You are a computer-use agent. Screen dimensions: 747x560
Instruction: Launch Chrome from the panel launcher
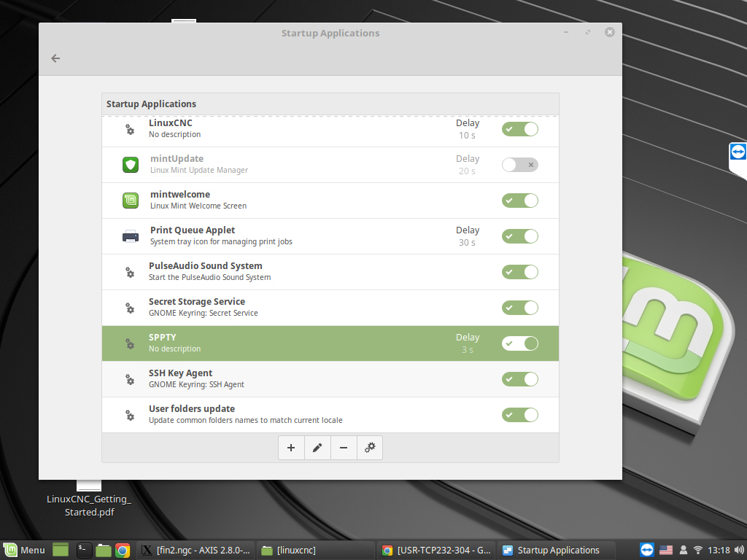(123, 550)
